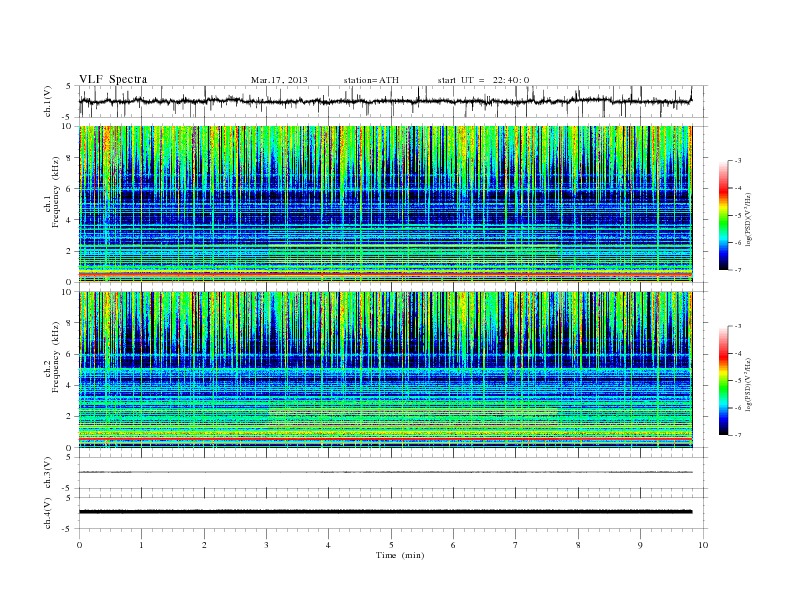Click the thick ch.4 voltage trace

385,512
